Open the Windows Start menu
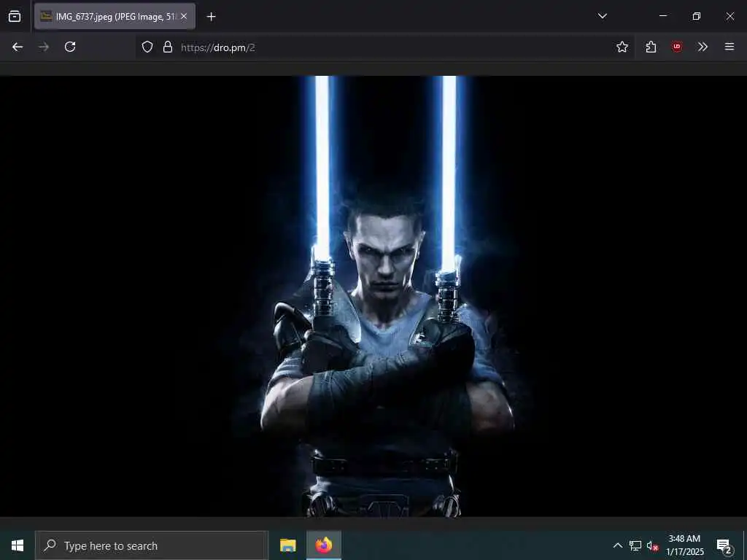This screenshot has height=560, width=747. (18, 545)
